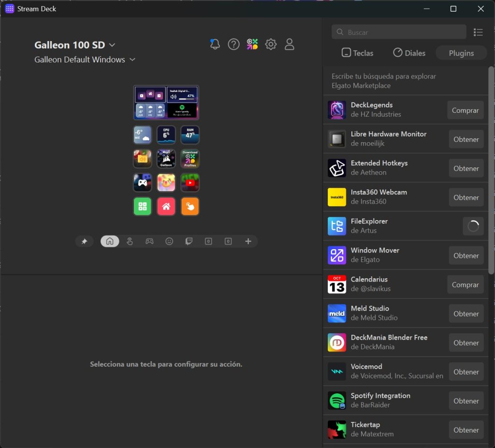Switch to the gamepad page
The image size is (495, 448).
click(149, 241)
